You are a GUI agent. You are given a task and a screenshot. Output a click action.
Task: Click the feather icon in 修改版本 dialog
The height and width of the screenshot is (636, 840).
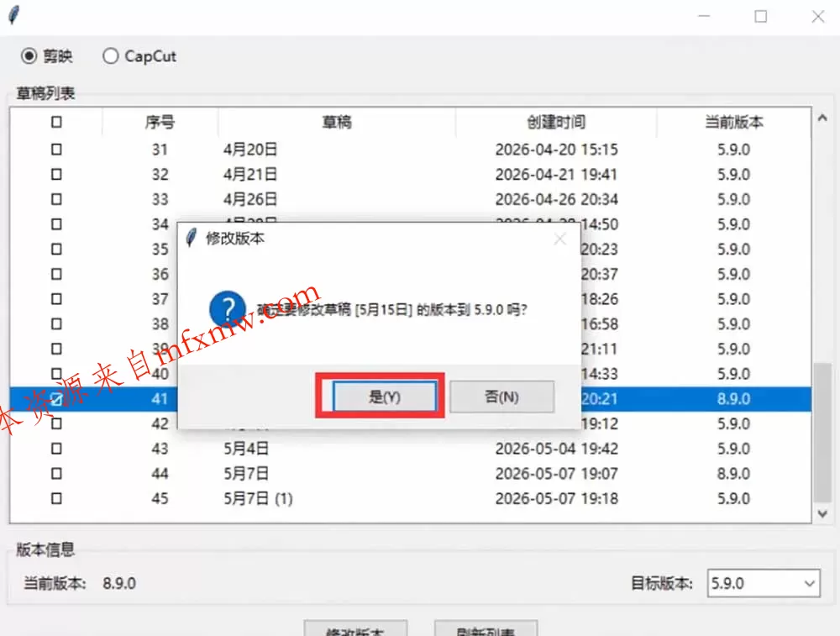(192, 237)
